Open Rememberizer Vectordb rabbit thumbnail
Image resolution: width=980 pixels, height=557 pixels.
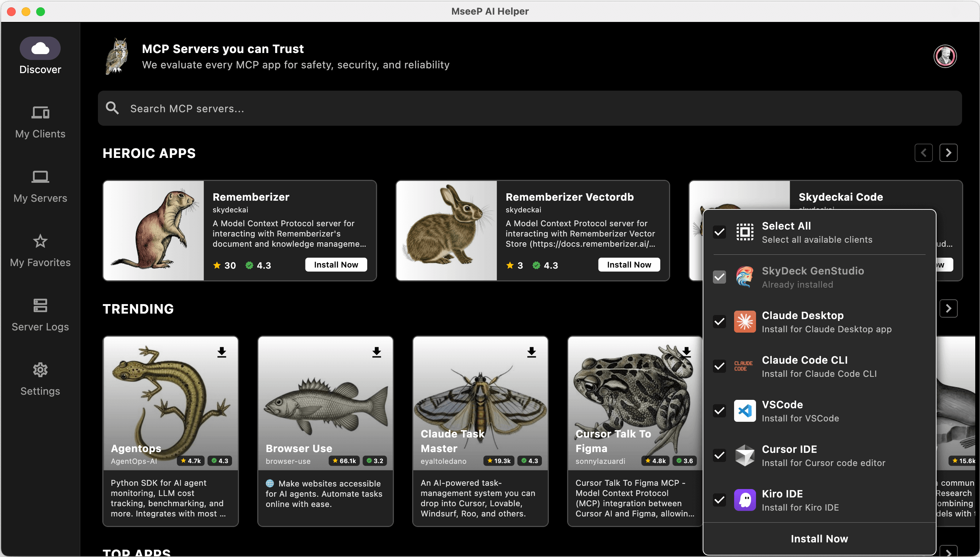click(447, 231)
